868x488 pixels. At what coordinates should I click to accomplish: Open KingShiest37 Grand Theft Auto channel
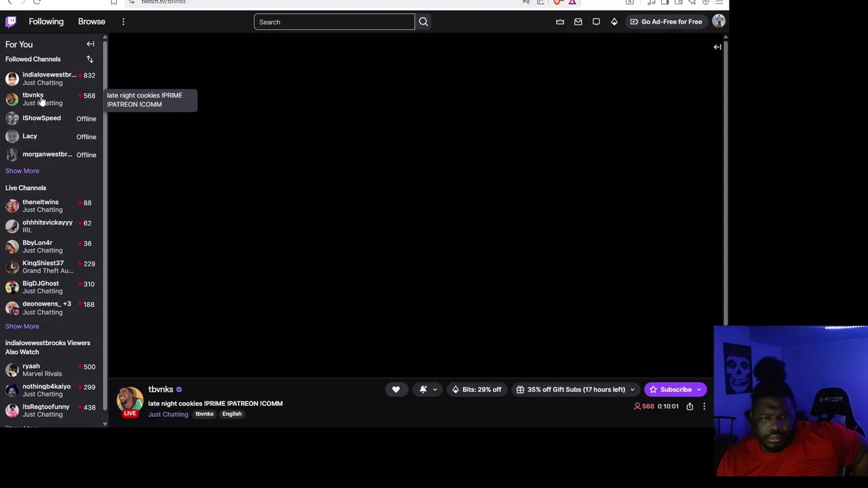click(x=52, y=267)
